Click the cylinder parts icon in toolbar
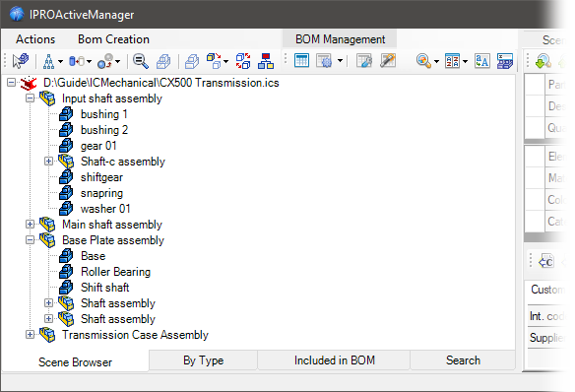Screen dimensions: 575x392 click(77, 61)
